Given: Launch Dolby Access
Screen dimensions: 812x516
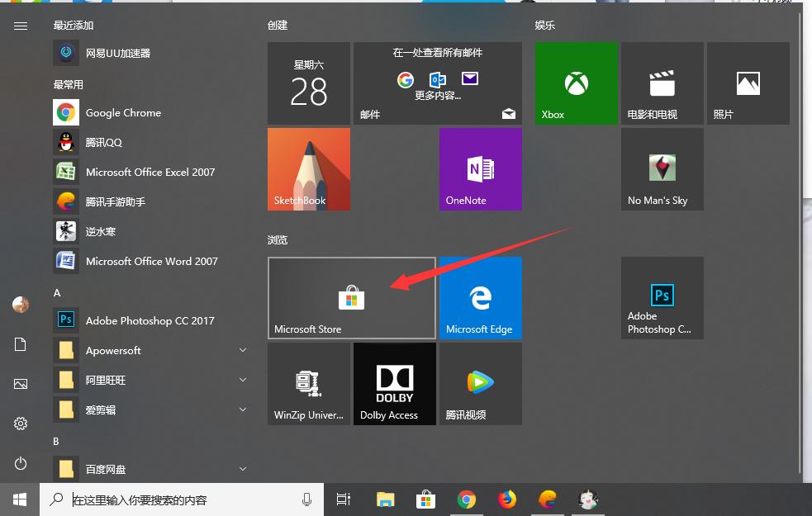Looking at the screenshot, I should (x=394, y=383).
